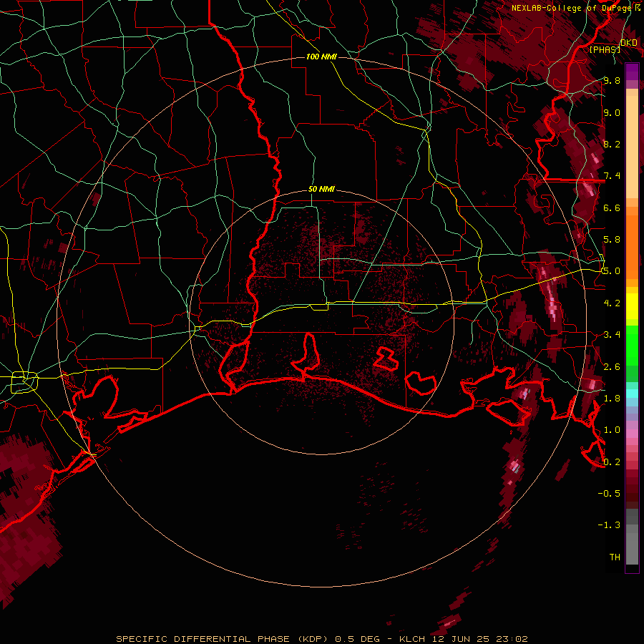644x644 pixels.
Task: Click the "DKD" product label
Action: point(629,43)
